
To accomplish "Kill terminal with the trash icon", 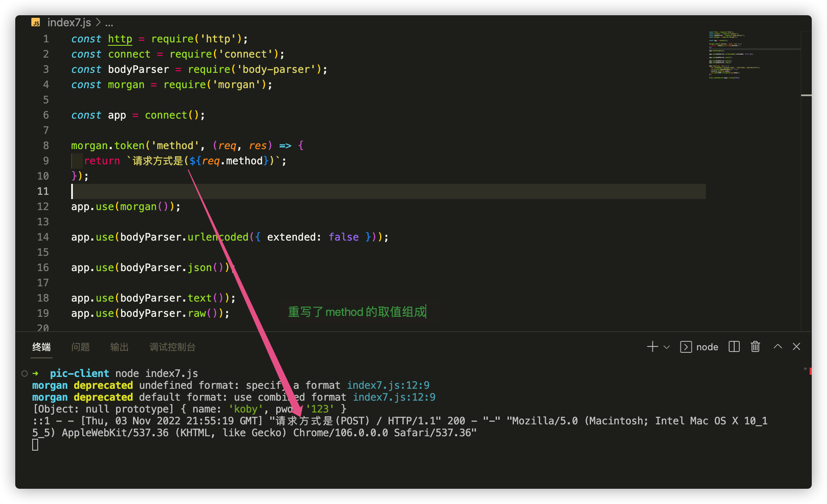I will coord(755,347).
